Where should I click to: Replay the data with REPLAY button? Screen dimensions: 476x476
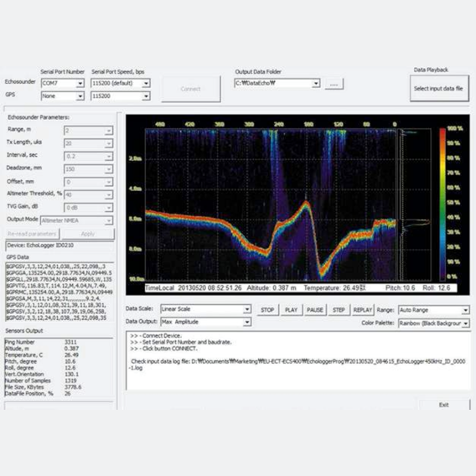(363, 310)
